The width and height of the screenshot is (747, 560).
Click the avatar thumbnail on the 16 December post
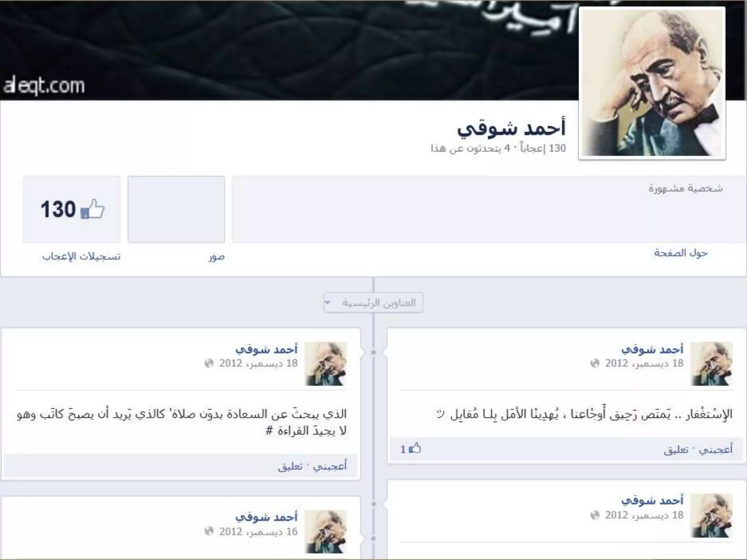pyautogui.click(x=326, y=532)
